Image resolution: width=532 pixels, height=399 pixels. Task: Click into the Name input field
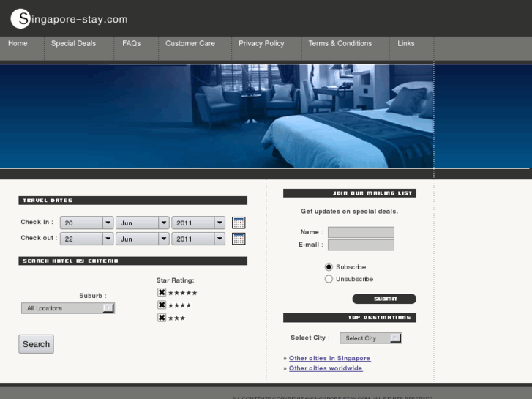pyautogui.click(x=361, y=232)
